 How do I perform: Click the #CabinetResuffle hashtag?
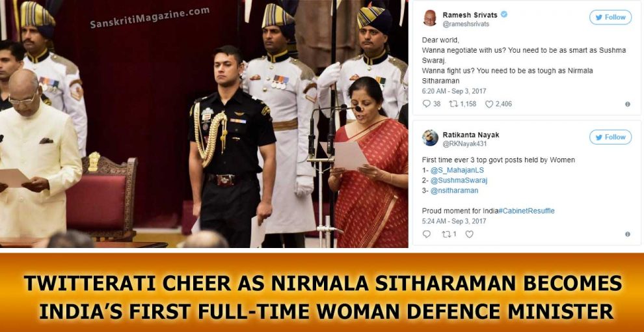pyautogui.click(x=526, y=211)
